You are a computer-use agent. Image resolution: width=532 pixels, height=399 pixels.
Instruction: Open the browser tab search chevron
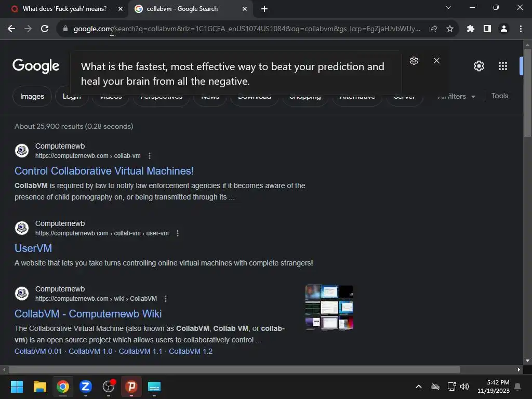click(448, 7)
